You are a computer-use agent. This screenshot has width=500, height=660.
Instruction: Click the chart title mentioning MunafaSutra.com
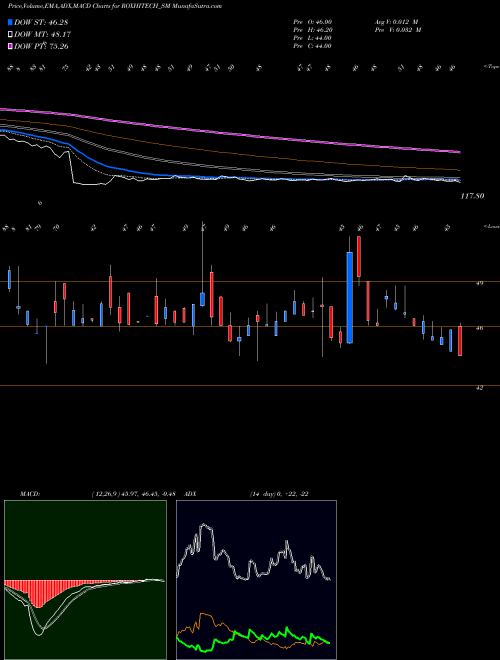click(115, 6)
